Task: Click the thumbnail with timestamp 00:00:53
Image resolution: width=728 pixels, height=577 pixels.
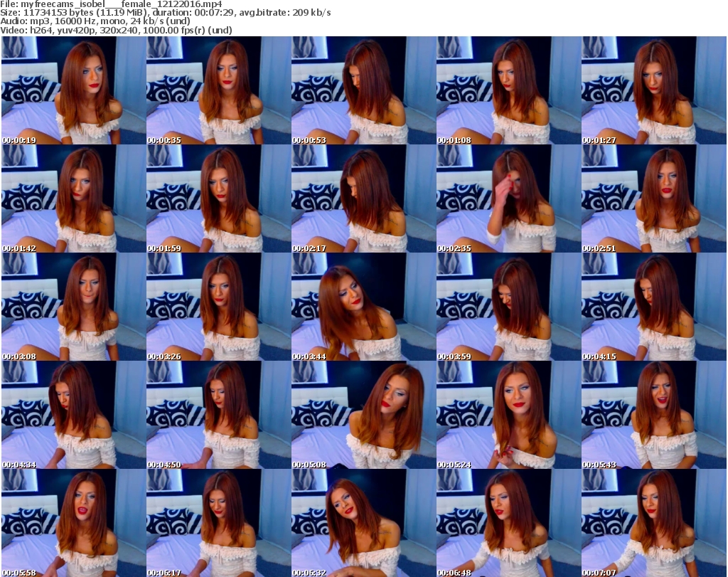Action: 363,90
